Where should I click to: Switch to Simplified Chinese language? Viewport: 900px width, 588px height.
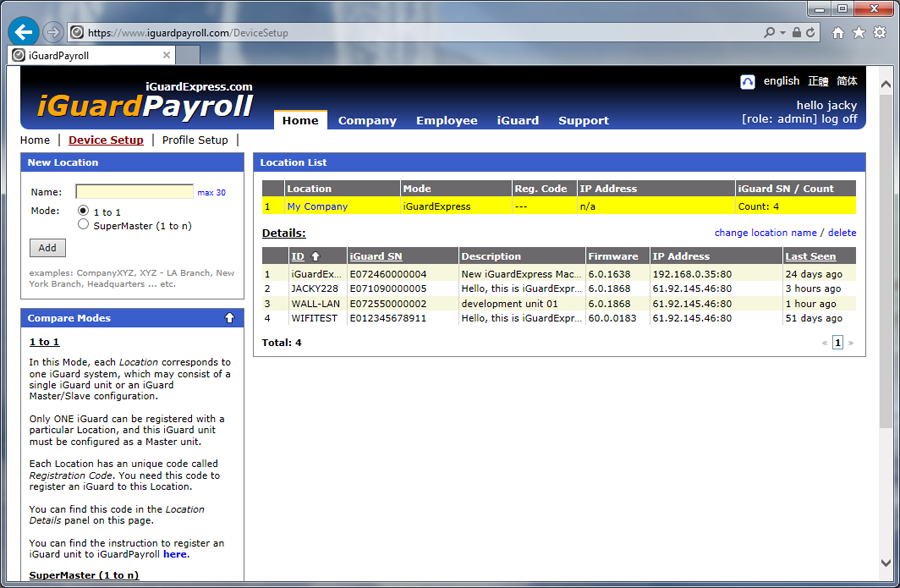pos(847,81)
